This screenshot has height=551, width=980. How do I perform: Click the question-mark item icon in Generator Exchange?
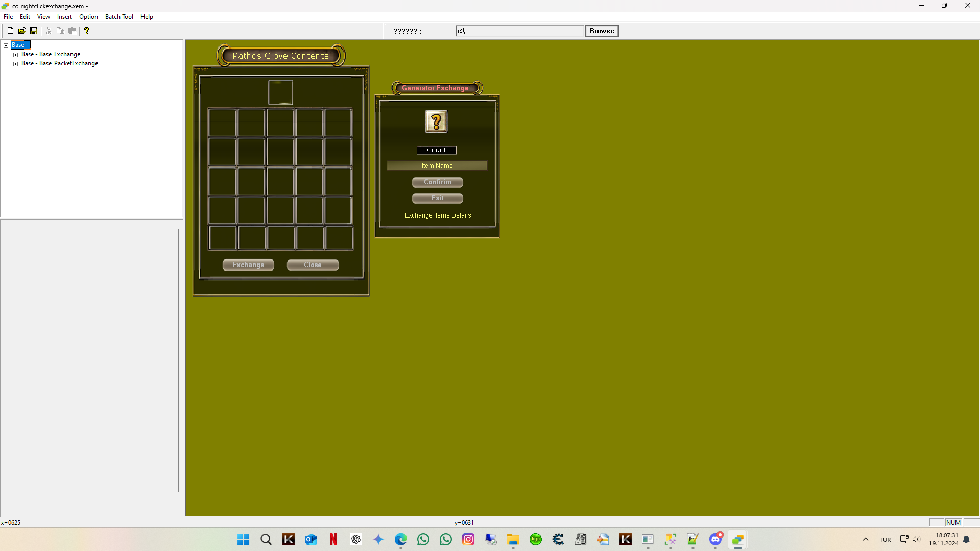tap(436, 121)
